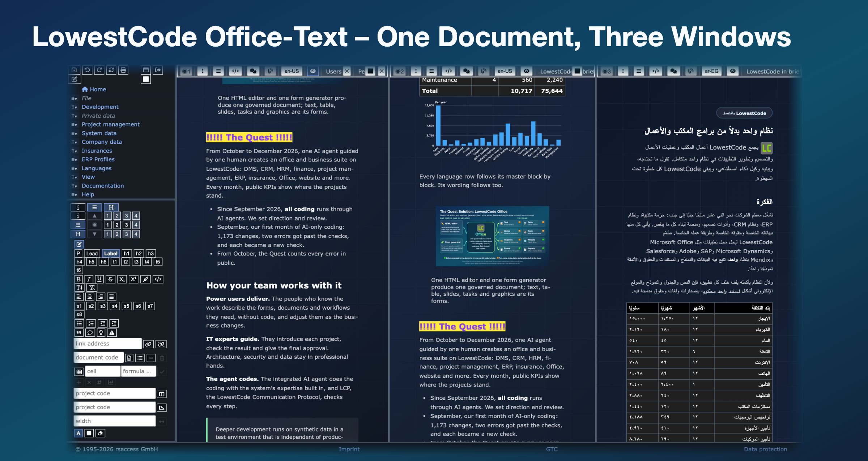Click the Refresh icon in the top toolbar

point(111,70)
